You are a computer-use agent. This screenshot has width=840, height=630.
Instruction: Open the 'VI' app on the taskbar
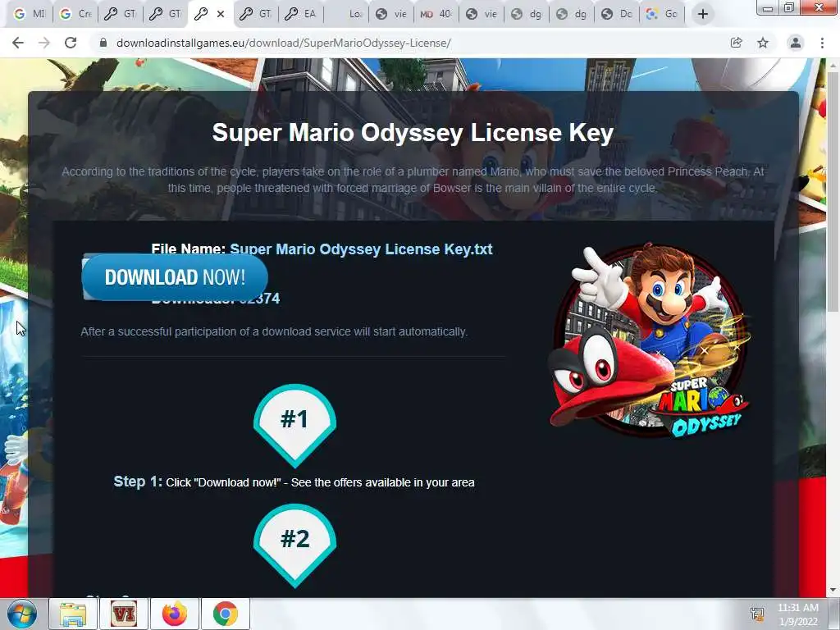tap(124, 614)
